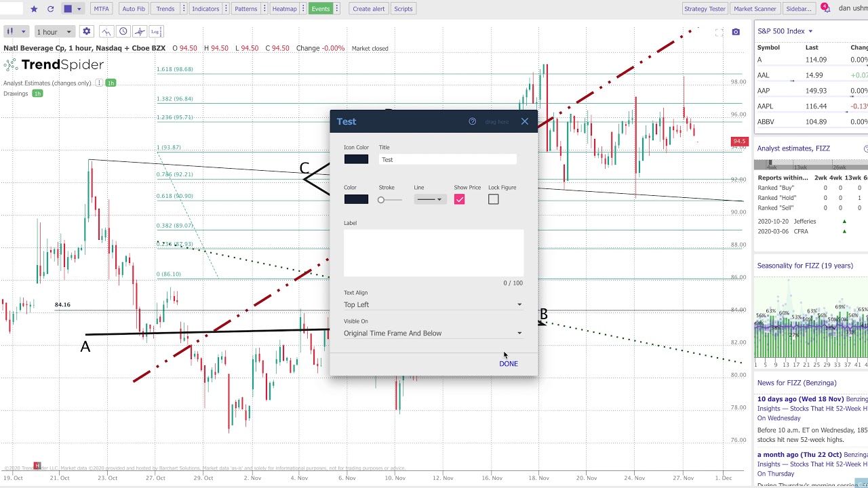Select AAPL row in watchlist
Viewport: 868px width, 488px height.
(x=811, y=106)
